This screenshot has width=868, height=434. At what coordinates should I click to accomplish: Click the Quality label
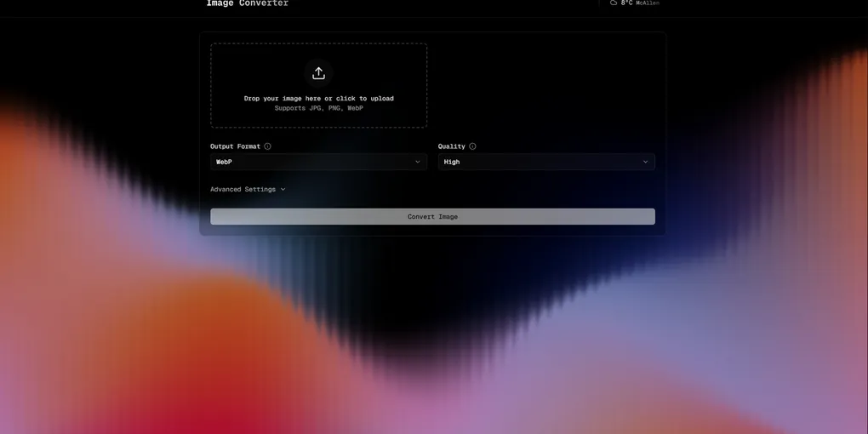pos(452,146)
